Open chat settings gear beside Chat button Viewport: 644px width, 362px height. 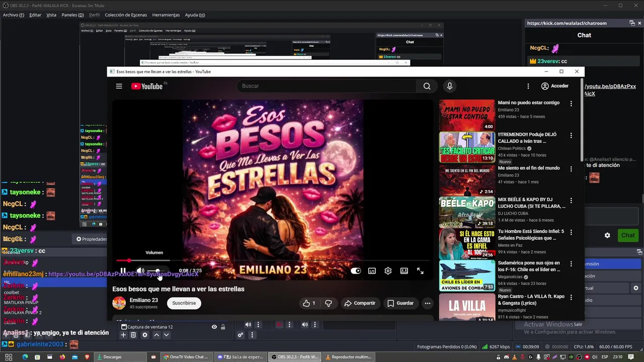[607, 235]
